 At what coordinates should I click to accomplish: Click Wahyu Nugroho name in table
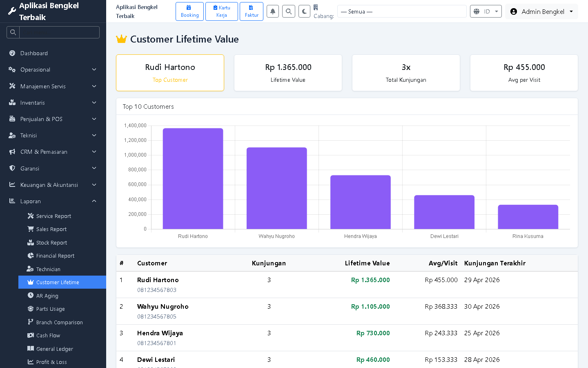coord(163,307)
